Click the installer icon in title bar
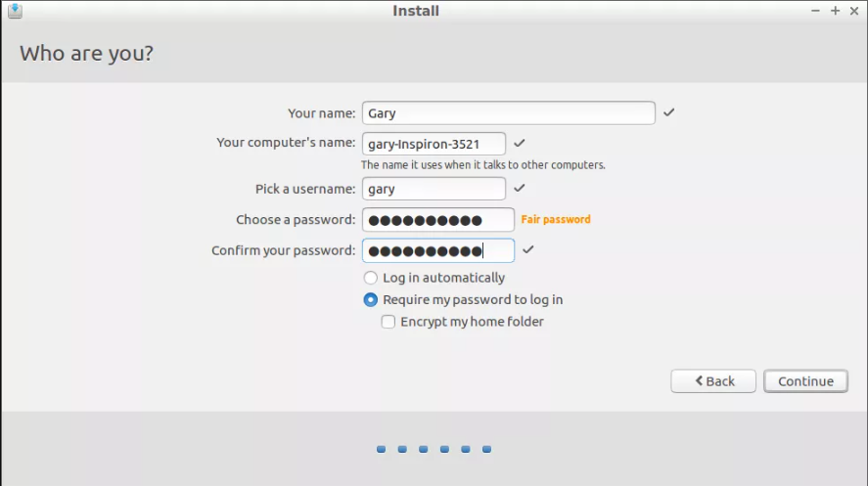The width and height of the screenshot is (868, 486). (x=15, y=11)
